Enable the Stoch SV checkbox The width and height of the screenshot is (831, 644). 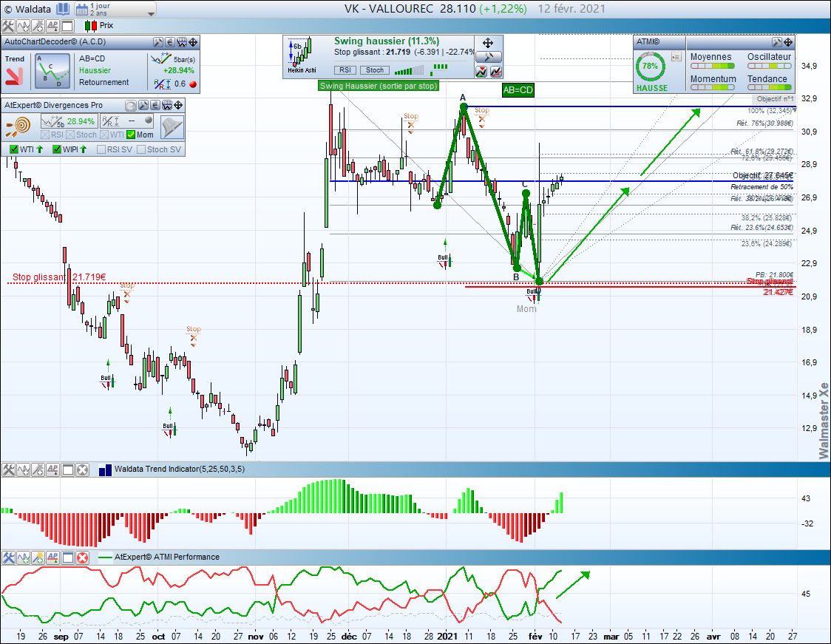coord(141,149)
